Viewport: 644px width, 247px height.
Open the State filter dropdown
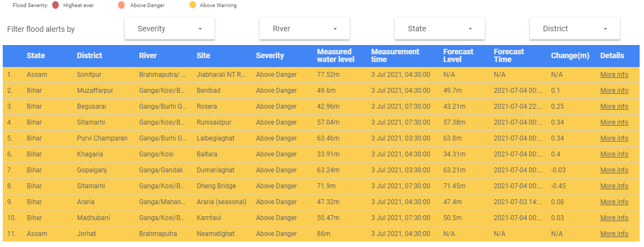pyautogui.click(x=440, y=29)
